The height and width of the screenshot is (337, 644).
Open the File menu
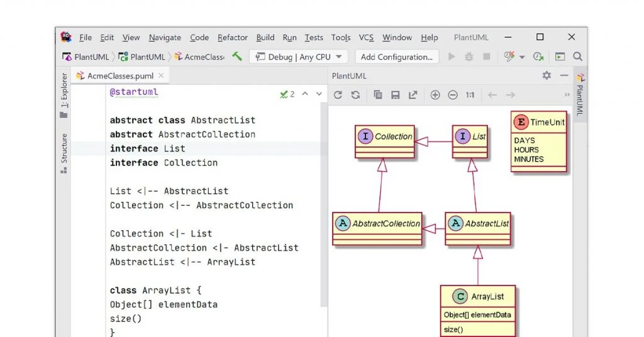pos(86,37)
